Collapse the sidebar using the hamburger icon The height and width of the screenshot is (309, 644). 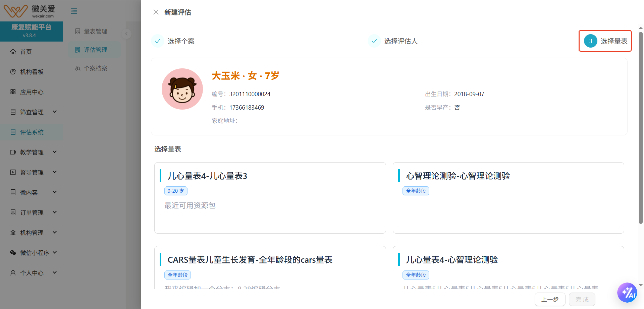click(74, 11)
